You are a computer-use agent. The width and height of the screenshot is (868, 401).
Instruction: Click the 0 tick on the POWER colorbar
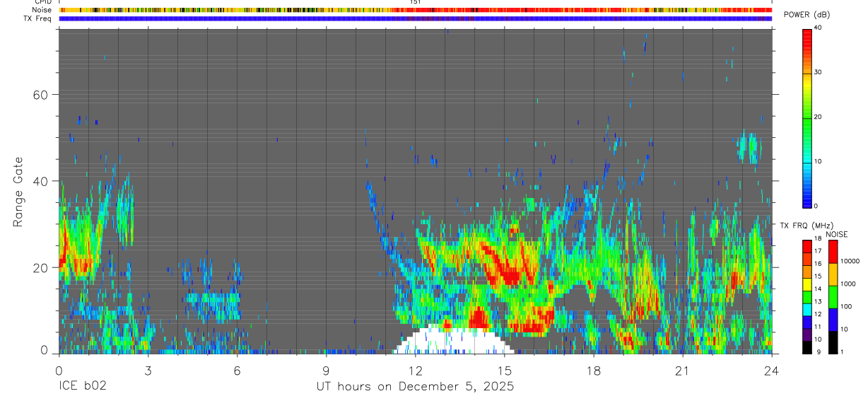[816, 206]
